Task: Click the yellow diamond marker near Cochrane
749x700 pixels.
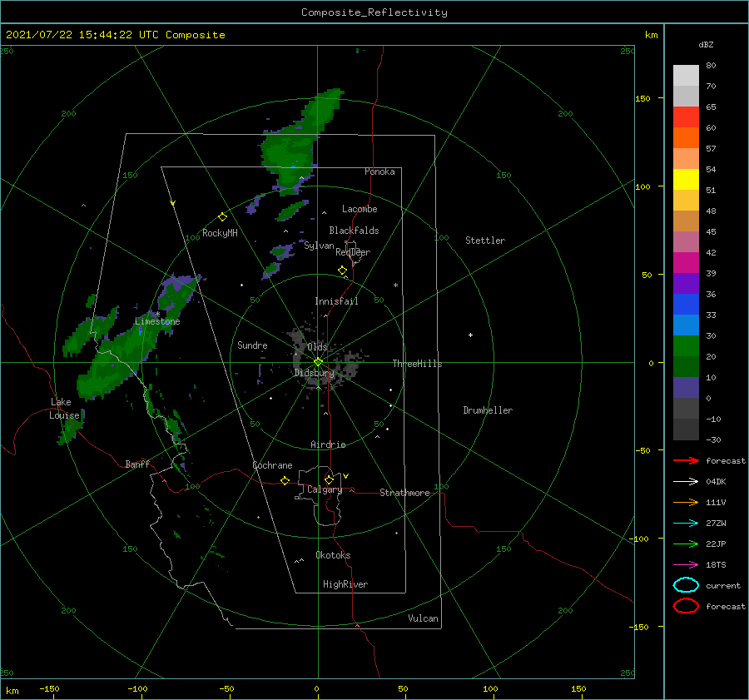Action: [x=285, y=481]
